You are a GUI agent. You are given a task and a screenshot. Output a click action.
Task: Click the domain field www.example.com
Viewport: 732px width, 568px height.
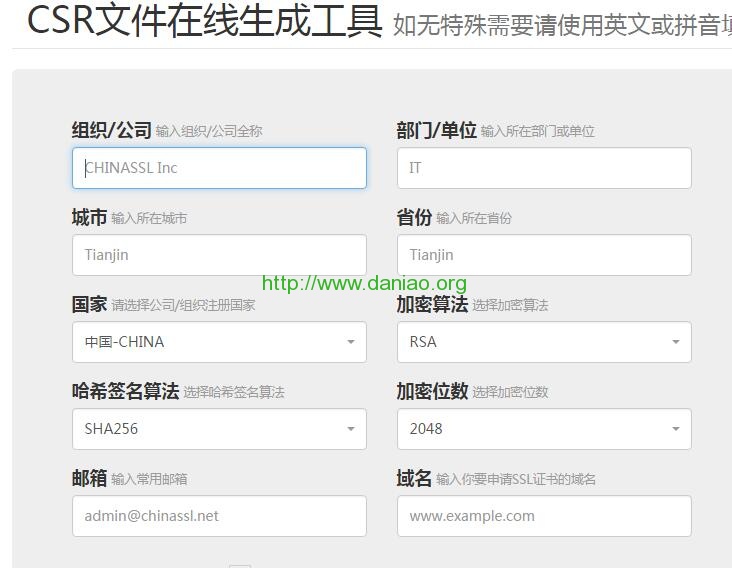pyautogui.click(x=544, y=516)
